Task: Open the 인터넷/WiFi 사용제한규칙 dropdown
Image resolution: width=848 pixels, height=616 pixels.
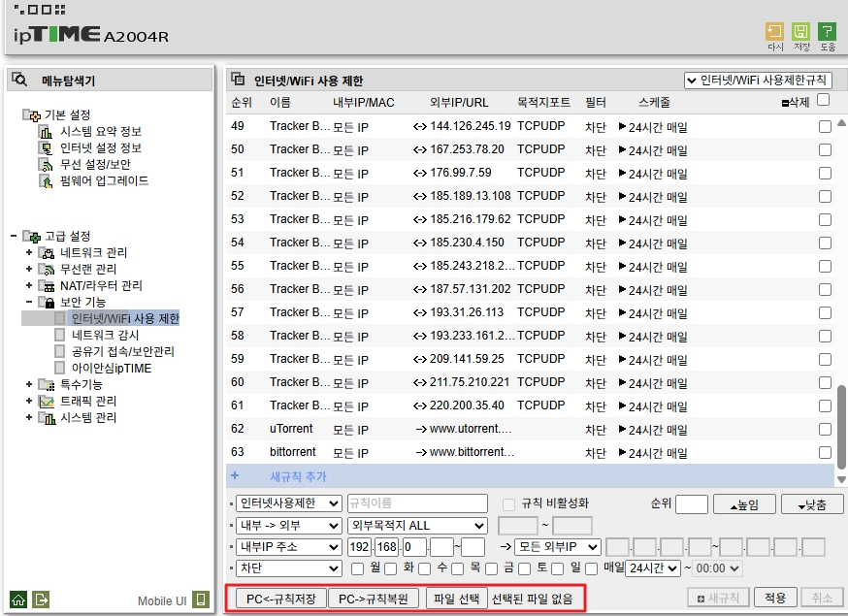Action: [758, 81]
